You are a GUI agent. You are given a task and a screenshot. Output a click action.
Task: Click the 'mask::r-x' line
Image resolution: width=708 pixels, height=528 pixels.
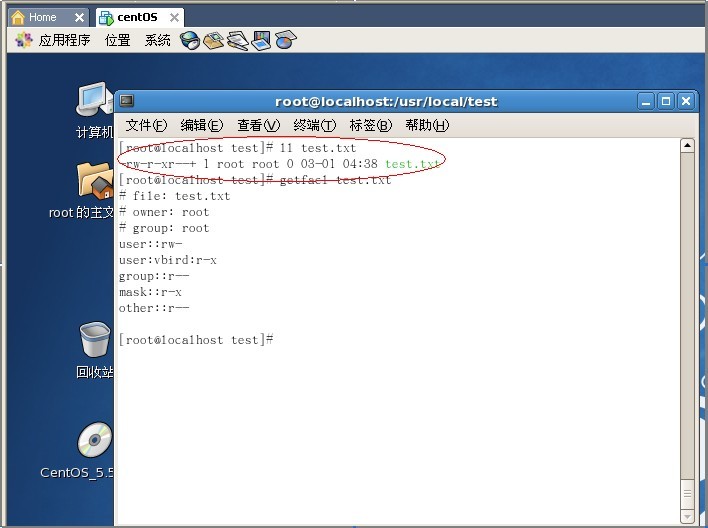point(150,292)
